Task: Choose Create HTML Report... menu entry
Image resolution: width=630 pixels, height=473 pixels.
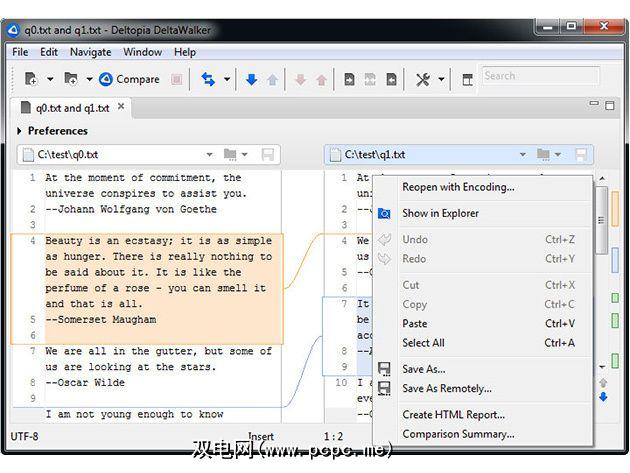Action: pos(483,415)
